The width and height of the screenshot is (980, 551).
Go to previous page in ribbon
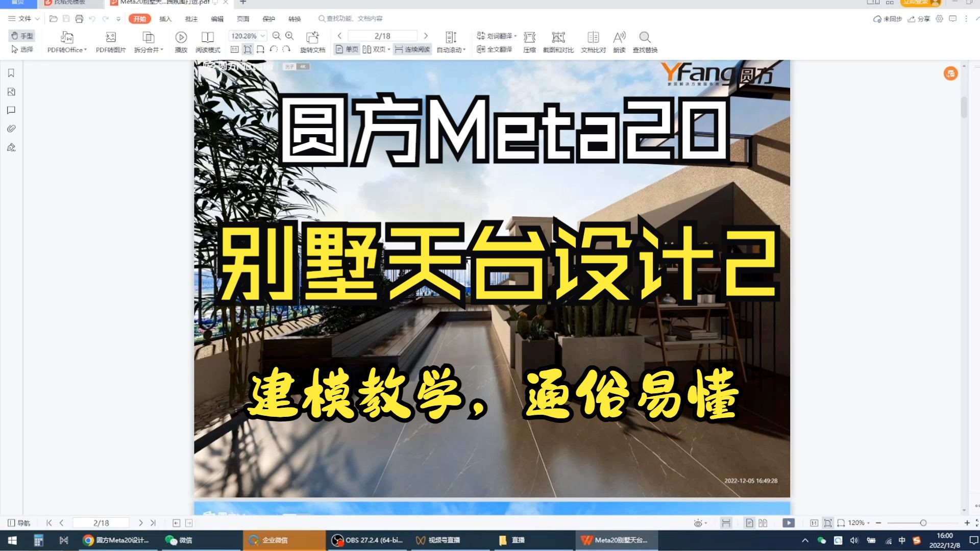339,36
